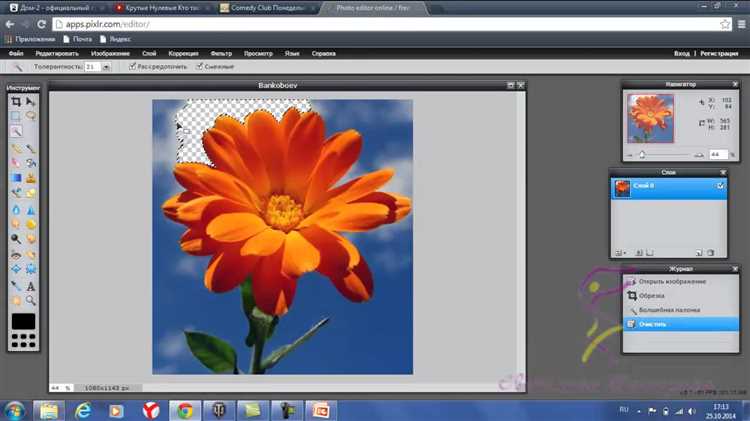The width and height of the screenshot is (750, 421).
Task: Open the black main color swatch
Action: point(23,321)
